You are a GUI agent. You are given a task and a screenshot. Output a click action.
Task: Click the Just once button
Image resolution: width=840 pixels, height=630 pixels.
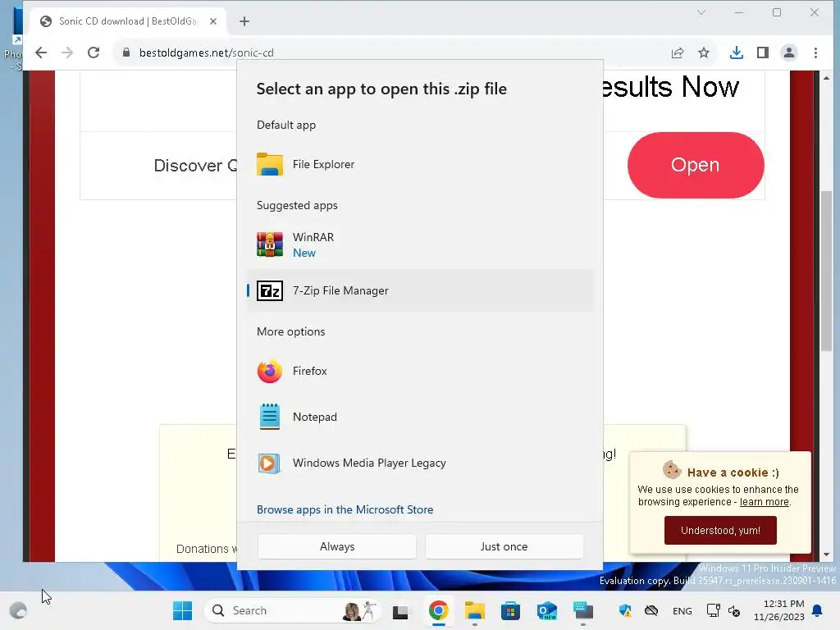pos(504,546)
